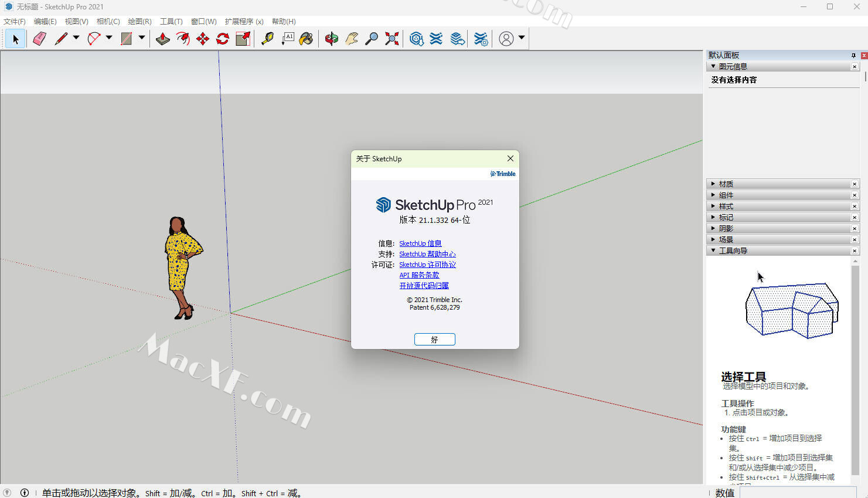868x498 pixels.
Task: Open the 扩展程序 menu
Action: (244, 22)
